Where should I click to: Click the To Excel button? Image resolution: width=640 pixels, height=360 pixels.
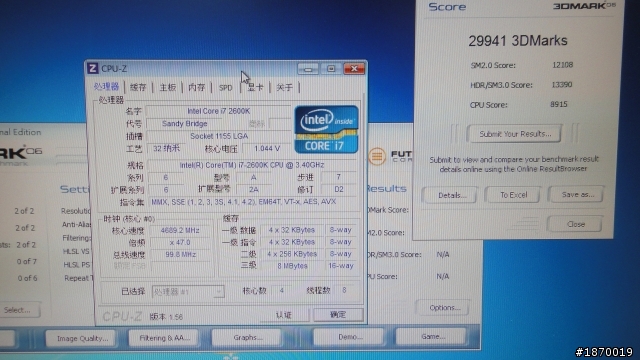pos(513,195)
